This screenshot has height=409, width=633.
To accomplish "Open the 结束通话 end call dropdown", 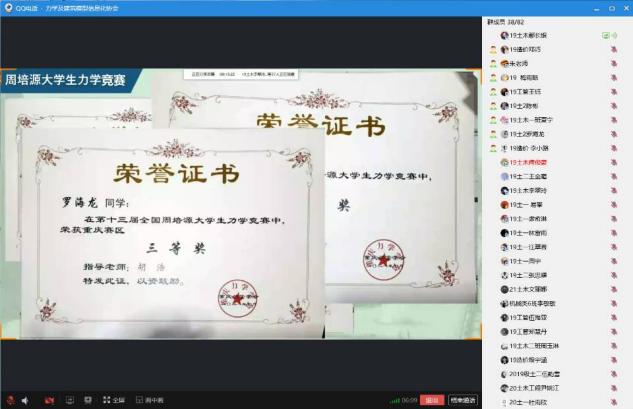I will pyautogui.click(x=463, y=400).
